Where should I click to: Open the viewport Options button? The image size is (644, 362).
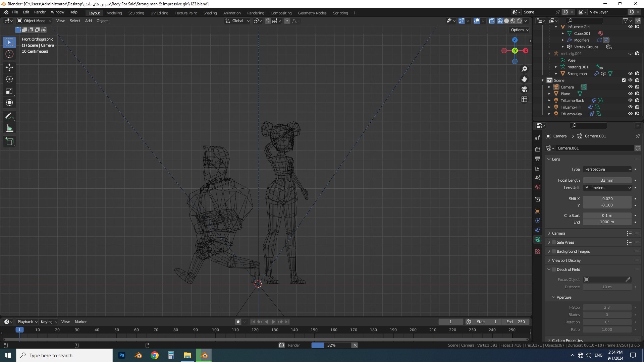pos(520,30)
